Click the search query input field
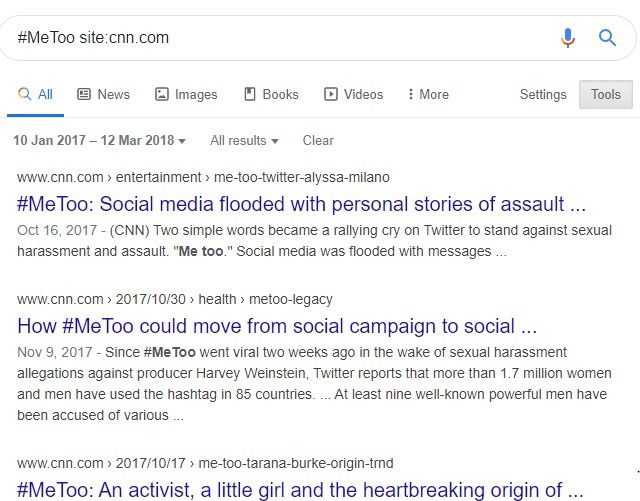The width and height of the screenshot is (640, 501). (280, 38)
